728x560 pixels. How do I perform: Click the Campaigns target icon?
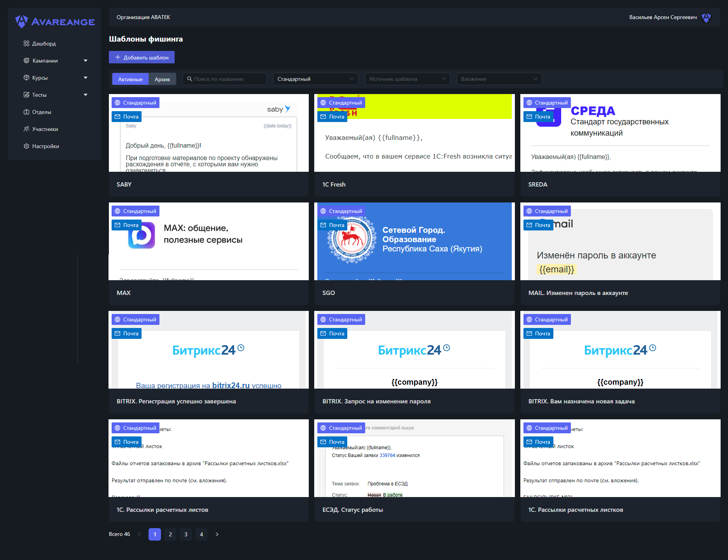26,61
